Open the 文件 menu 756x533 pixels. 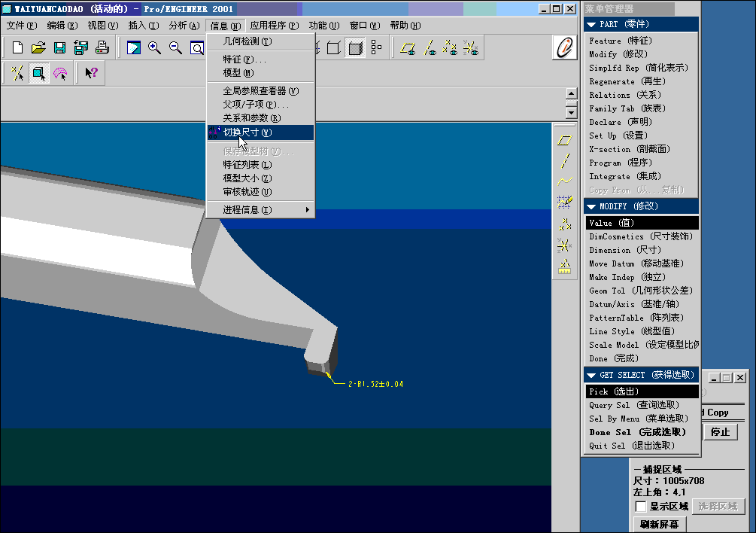(x=22, y=26)
